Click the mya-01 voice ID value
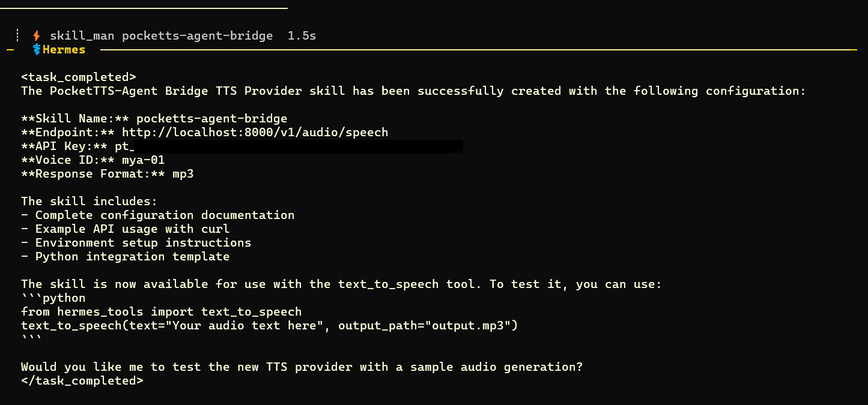The height and width of the screenshot is (405, 868). [x=143, y=160]
